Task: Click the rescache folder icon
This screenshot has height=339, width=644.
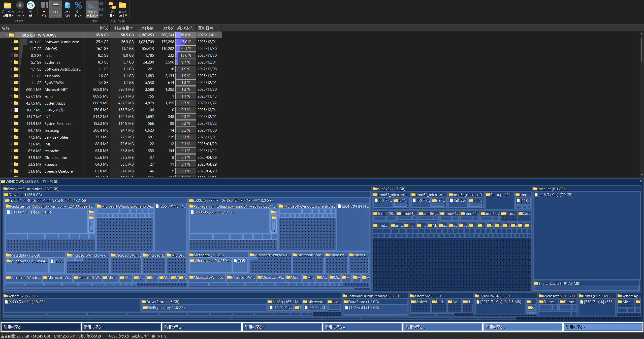Action: 16,151
